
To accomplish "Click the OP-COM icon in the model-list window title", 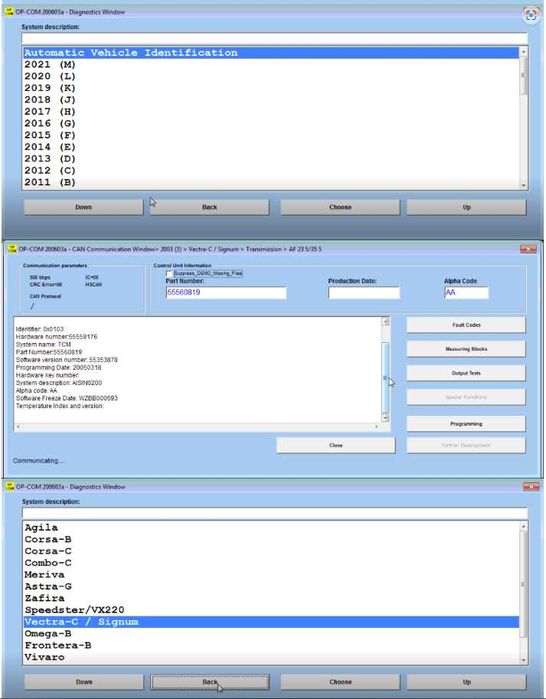I will tap(10, 487).
